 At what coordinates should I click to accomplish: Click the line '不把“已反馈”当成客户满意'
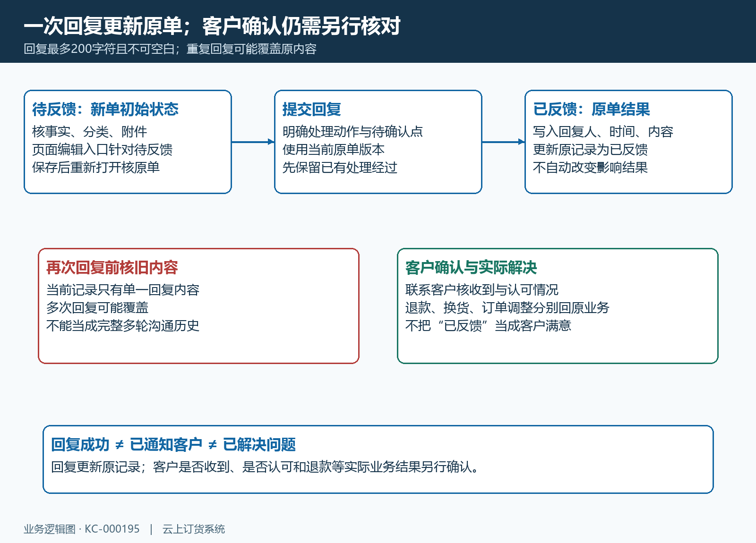coord(488,326)
